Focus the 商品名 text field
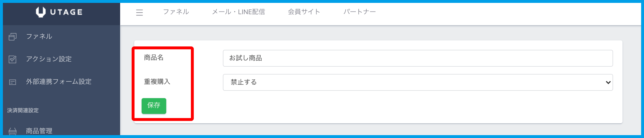The image size is (644, 138). click(417, 58)
